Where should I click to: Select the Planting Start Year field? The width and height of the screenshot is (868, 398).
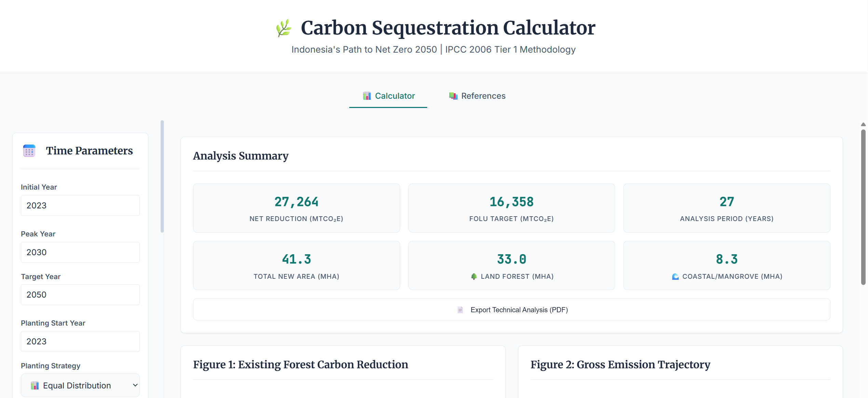tap(80, 341)
